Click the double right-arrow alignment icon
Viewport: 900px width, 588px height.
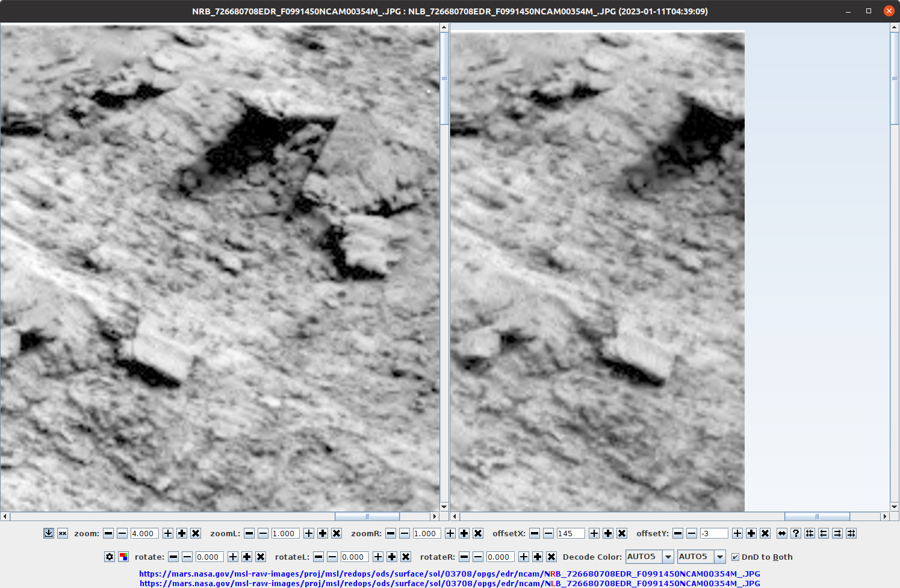point(837,533)
